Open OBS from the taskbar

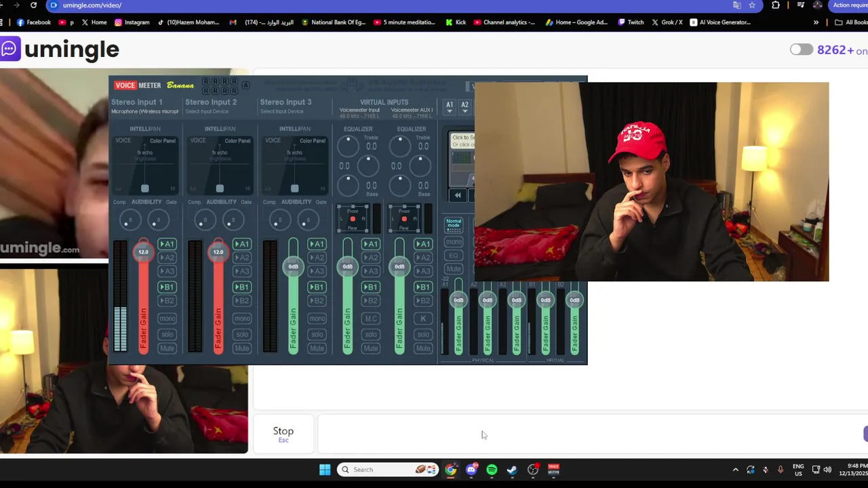tap(533, 470)
